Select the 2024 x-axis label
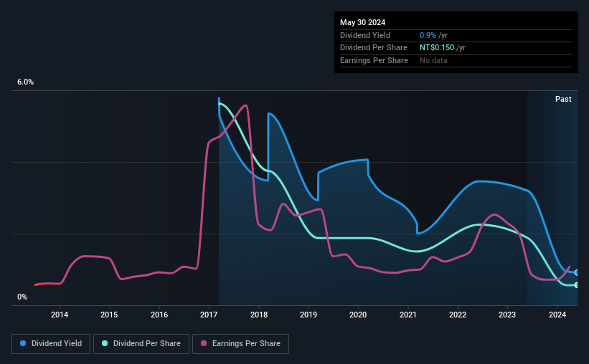 (x=557, y=315)
